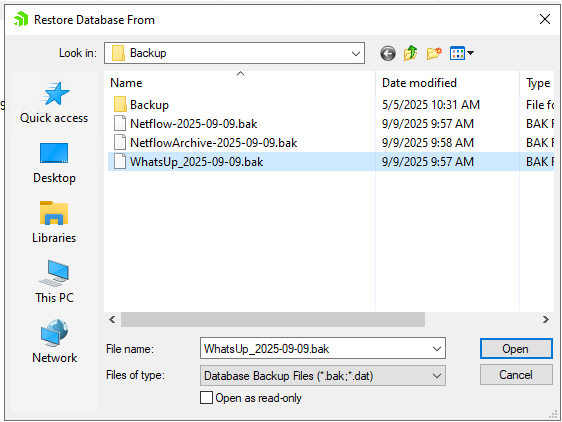The height and width of the screenshot is (422, 562).
Task: Click the File folder type cell
Action: (x=539, y=105)
